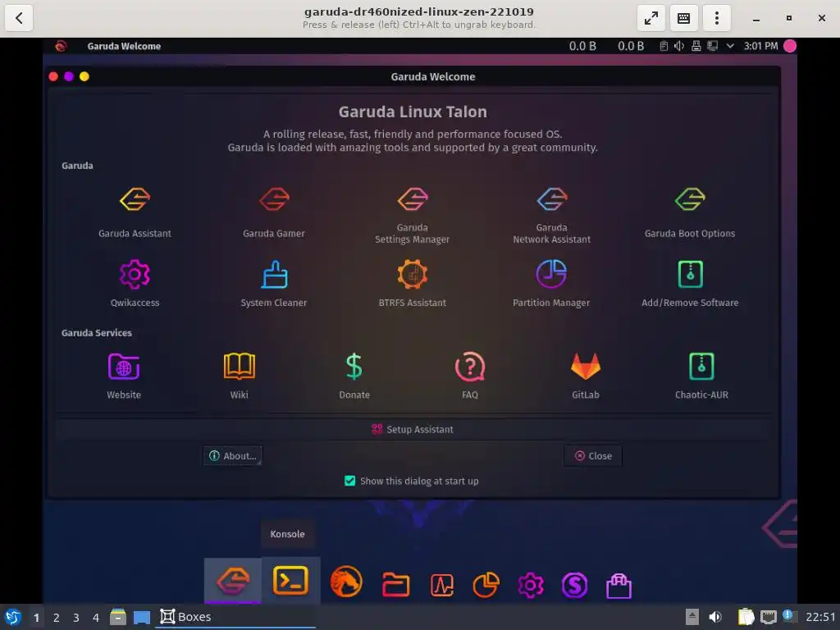Click the yellow window dot of Garuda Welcome
Image resolution: width=840 pixels, height=630 pixels.
coord(84,76)
